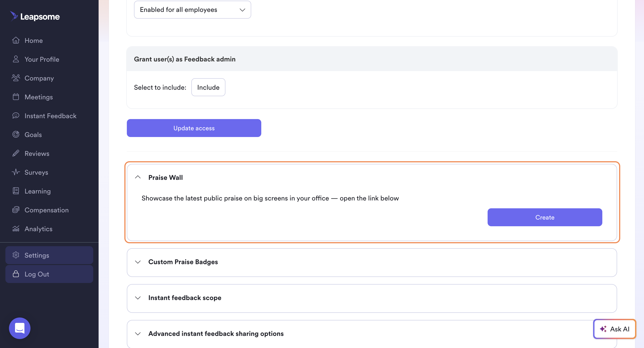The width and height of the screenshot is (644, 348).
Task: Expand Custom Praise Badges chevron
Action: (138, 262)
